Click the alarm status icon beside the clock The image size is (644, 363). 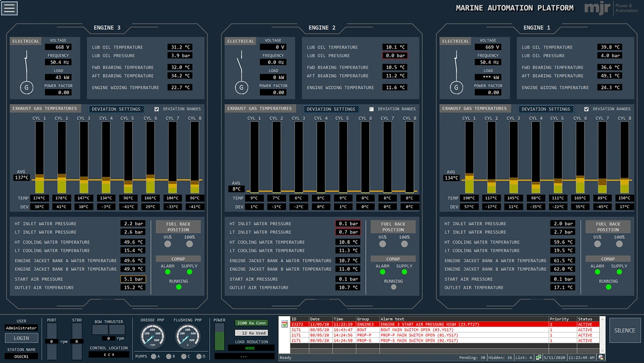click(x=602, y=357)
